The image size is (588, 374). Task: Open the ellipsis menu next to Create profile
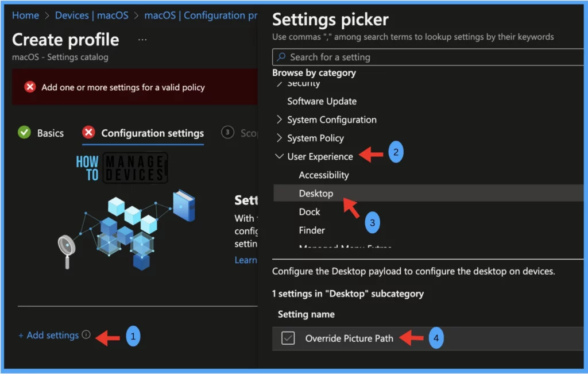[142, 40]
